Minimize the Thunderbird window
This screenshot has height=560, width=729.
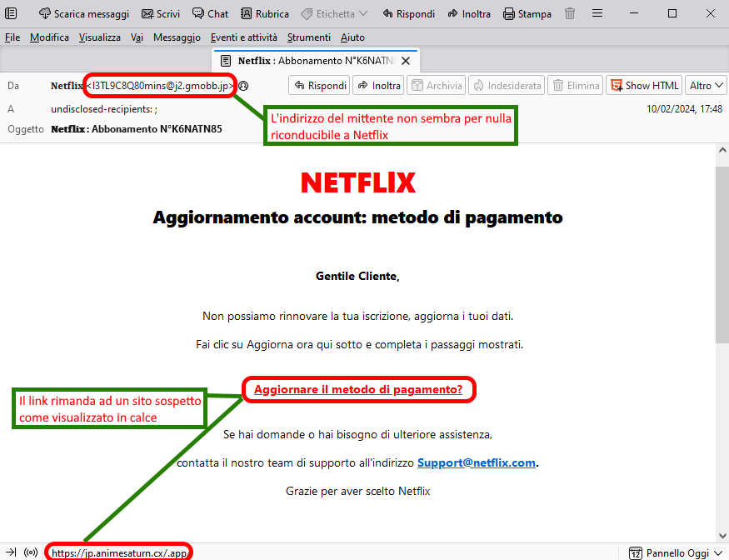coord(634,13)
